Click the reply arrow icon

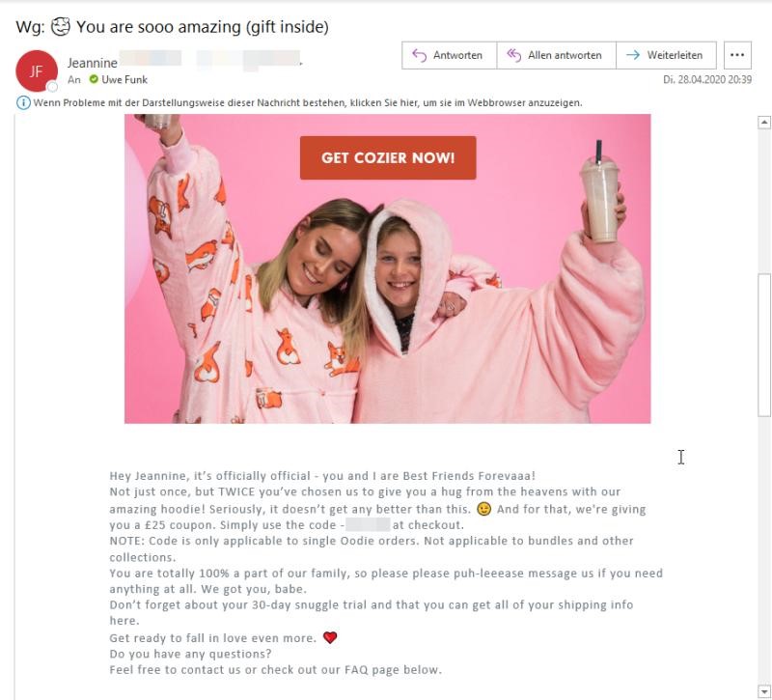419,55
